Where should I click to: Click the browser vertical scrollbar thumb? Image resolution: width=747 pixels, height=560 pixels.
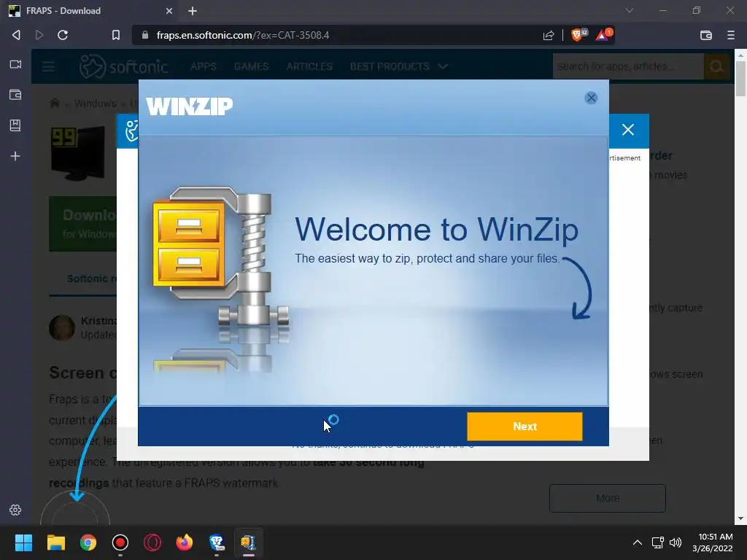pos(740,79)
